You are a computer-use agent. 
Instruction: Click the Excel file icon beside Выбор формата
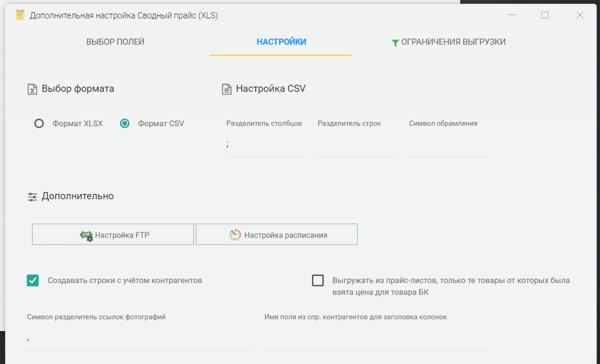(32, 89)
